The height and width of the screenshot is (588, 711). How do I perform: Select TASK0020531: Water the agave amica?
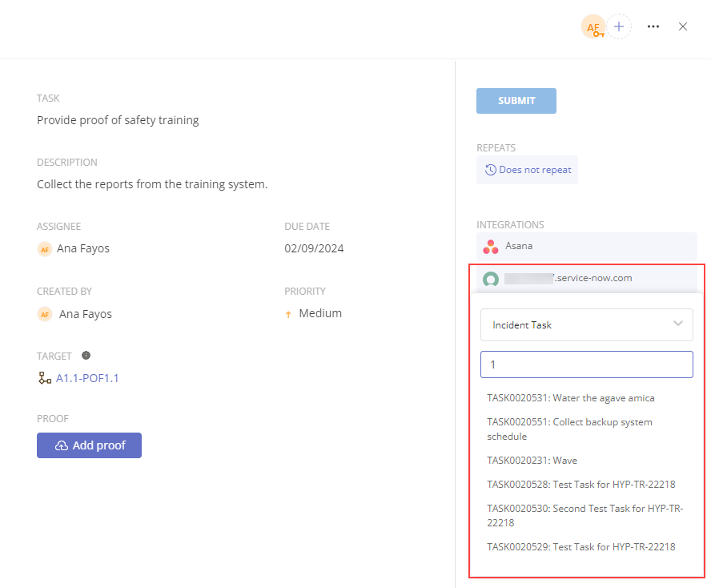[570, 398]
